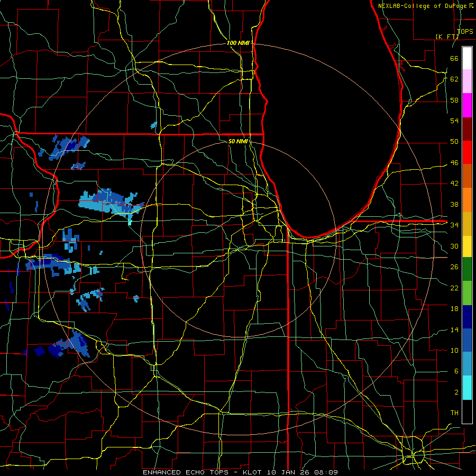The image size is (476, 476).
Task: Click the legend value 38
Action: (454, 204)
